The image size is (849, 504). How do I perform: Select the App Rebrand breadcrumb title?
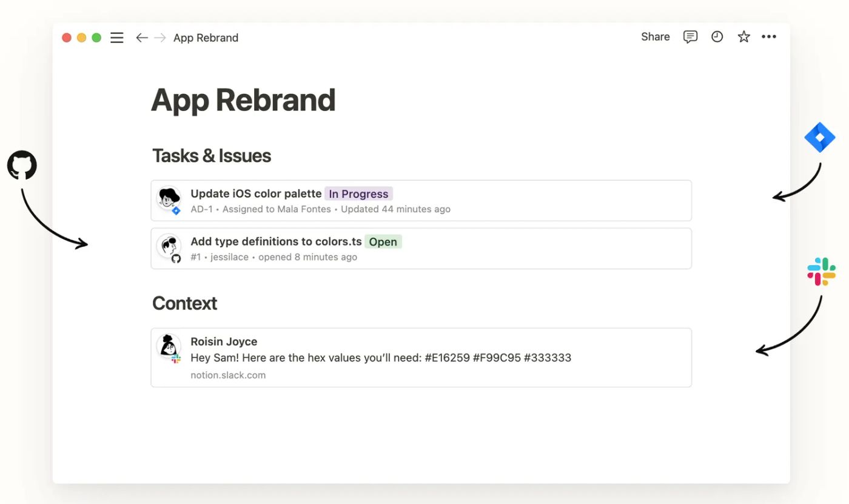point(206,38)
